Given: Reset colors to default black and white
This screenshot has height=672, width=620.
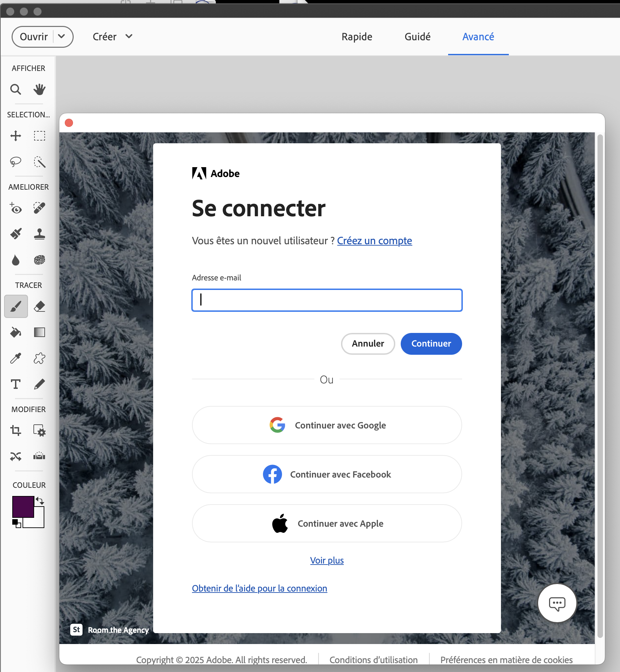Looking at the screenshot, I should click(x=17, y=523).
